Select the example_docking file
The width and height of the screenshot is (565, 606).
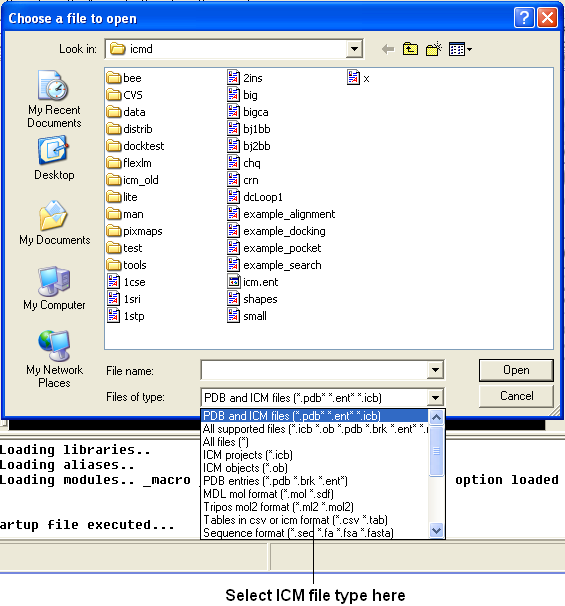[277, 231]
